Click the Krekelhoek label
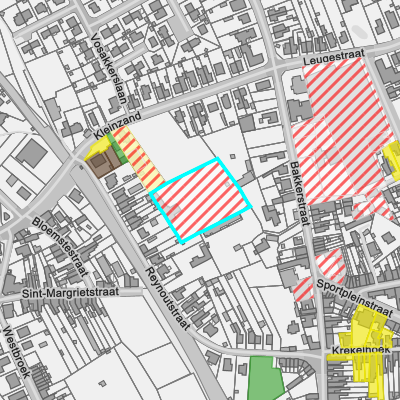400x400 pixels. (361, 350)
